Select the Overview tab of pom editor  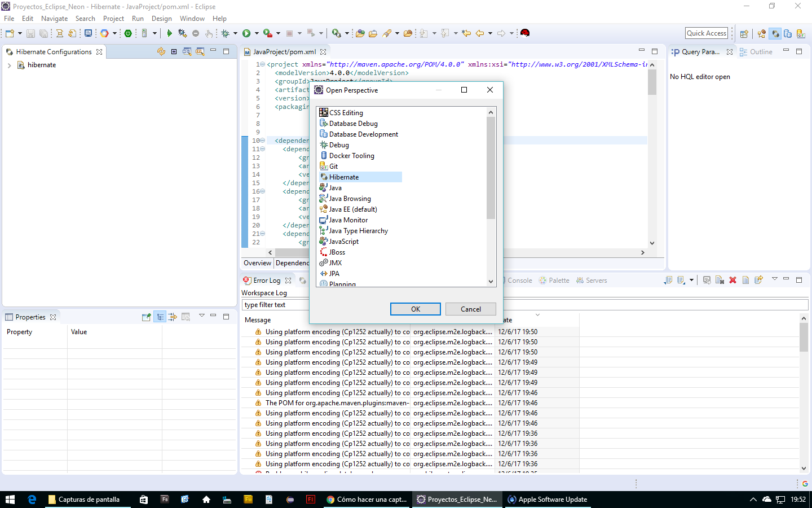[258, 263]
